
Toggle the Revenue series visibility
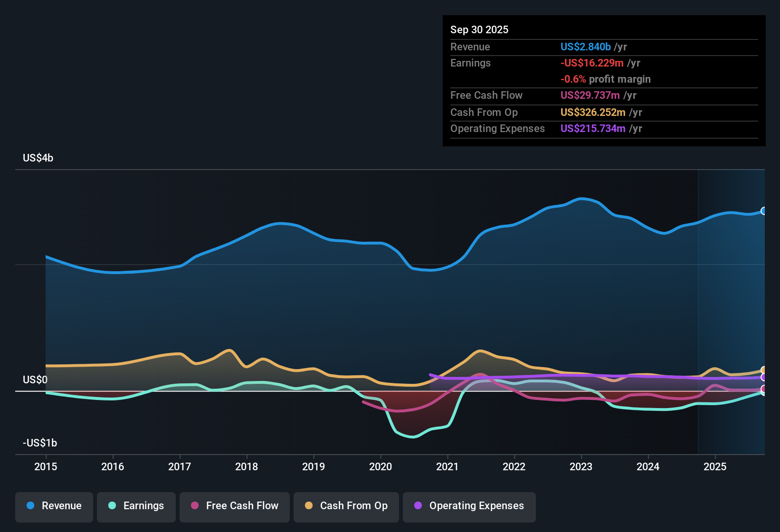54,506
